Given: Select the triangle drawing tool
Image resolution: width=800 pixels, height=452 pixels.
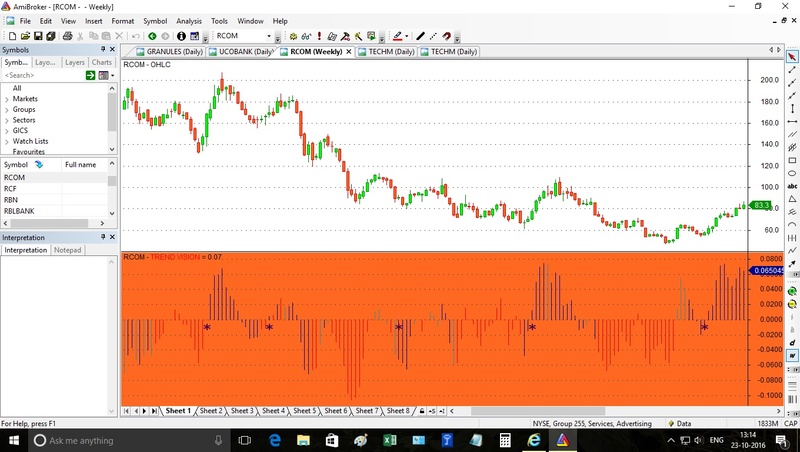Looking at the screenshot, I should point(792,199).
